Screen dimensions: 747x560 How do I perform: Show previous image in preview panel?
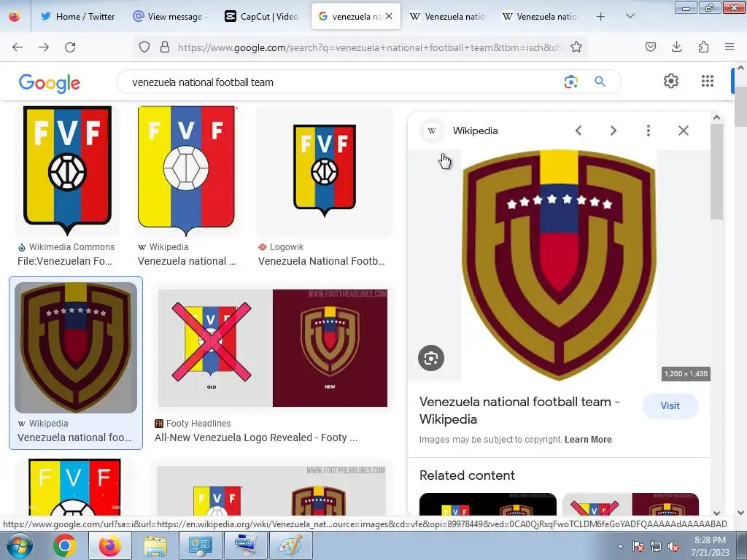pos(578,131)
